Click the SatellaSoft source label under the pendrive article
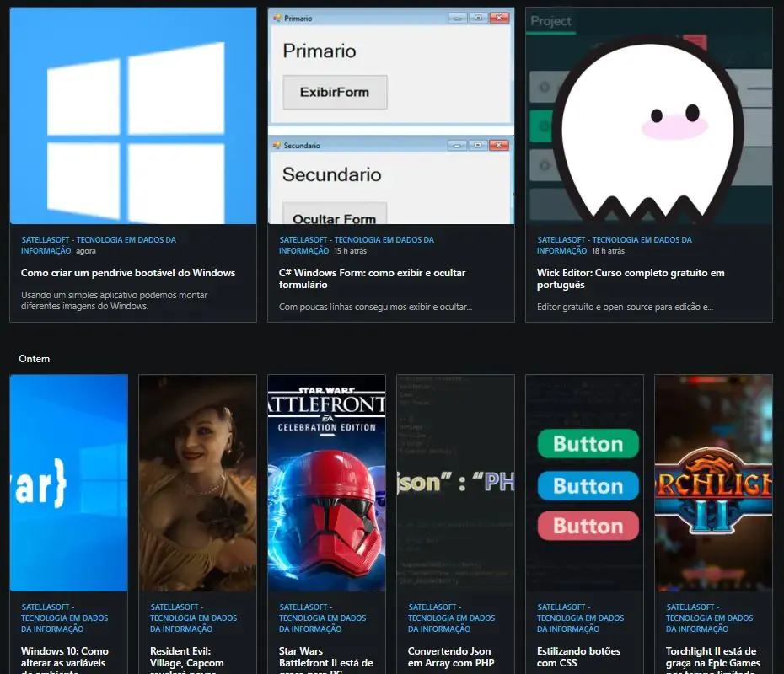Image resolution: width=784 pixels, height=674 pixels. tap(99, 245)
